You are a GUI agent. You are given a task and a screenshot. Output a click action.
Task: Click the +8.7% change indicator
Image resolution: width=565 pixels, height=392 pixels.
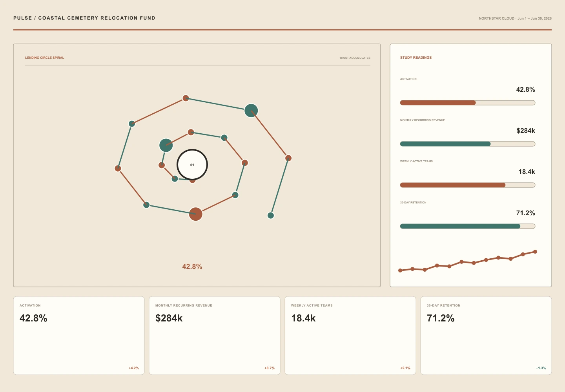click(270, 368)
